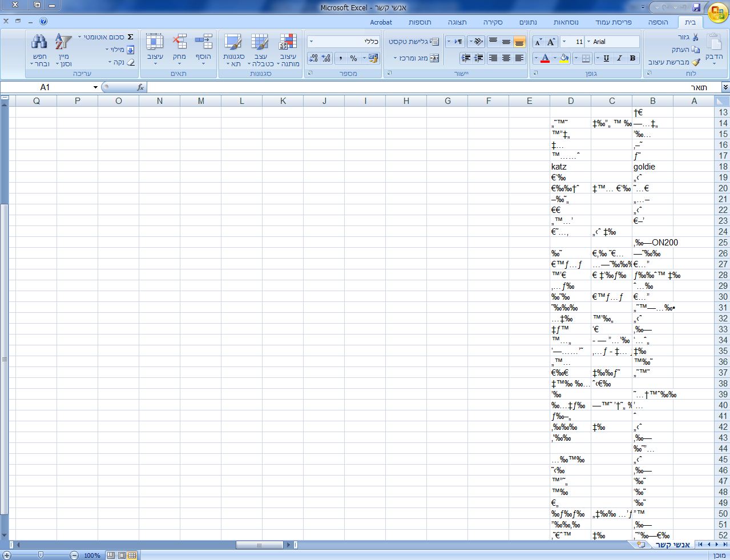Toggle middle vertical alignment
The width and height of the screenshot is (730, 560).
[x=506, y=42]
